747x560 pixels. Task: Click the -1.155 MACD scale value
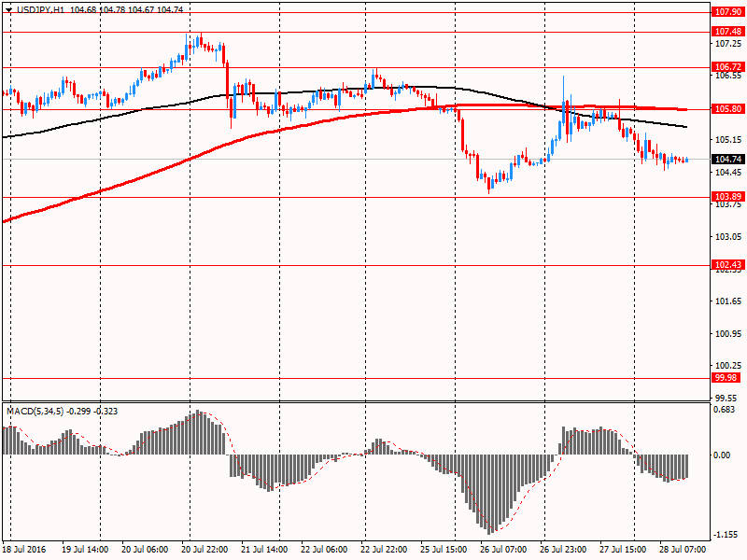tap(726, 535)
